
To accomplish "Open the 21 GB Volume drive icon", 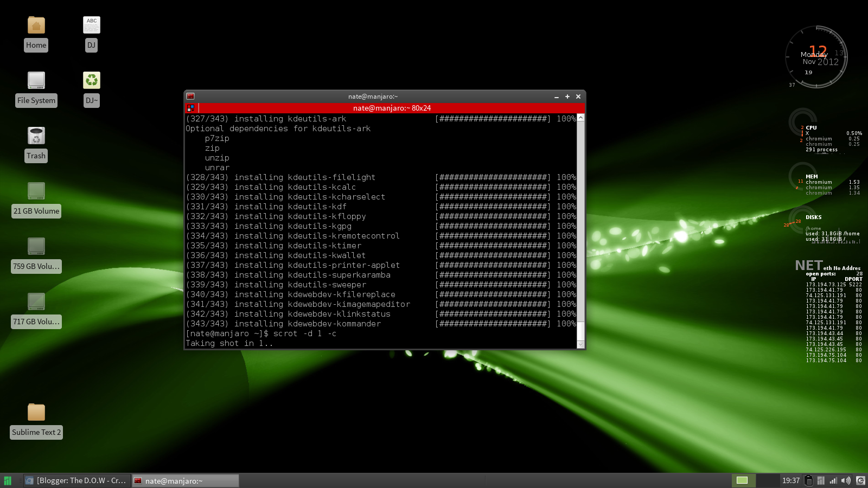I will (36, 191).
